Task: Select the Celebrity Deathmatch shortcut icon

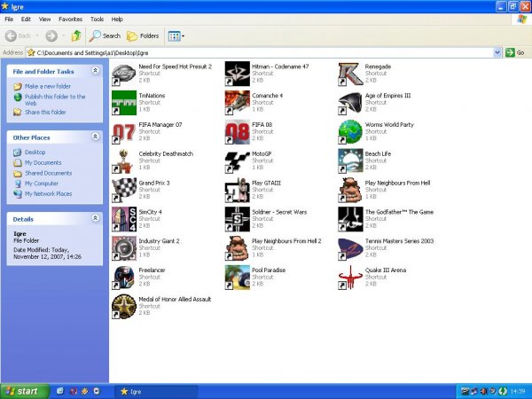Action: click(124, 161)
